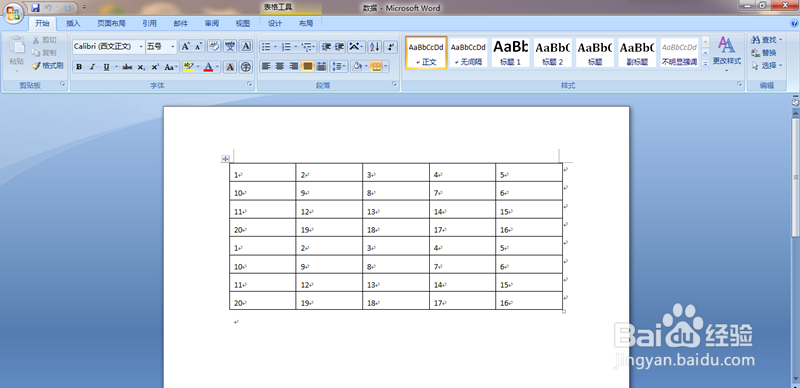The image size is (800, 388).
Task: Save the document from Quick Access toolbar
Action: click(35, 8)
